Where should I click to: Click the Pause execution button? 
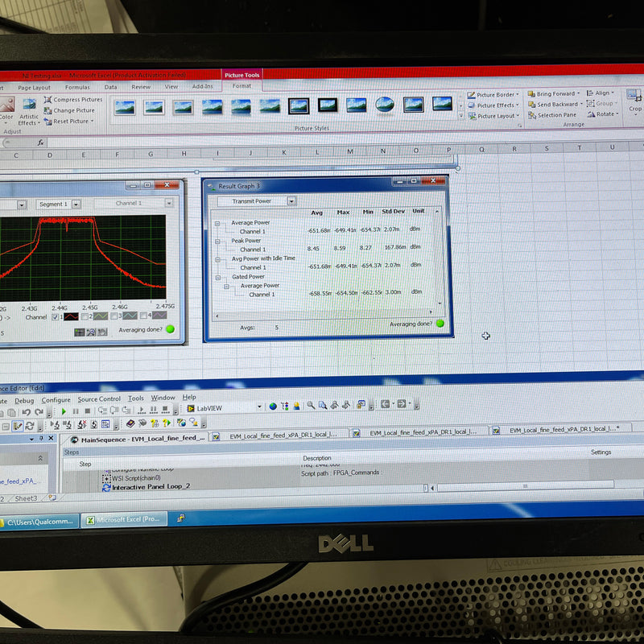pyautogui.click(x=76, y=411)
